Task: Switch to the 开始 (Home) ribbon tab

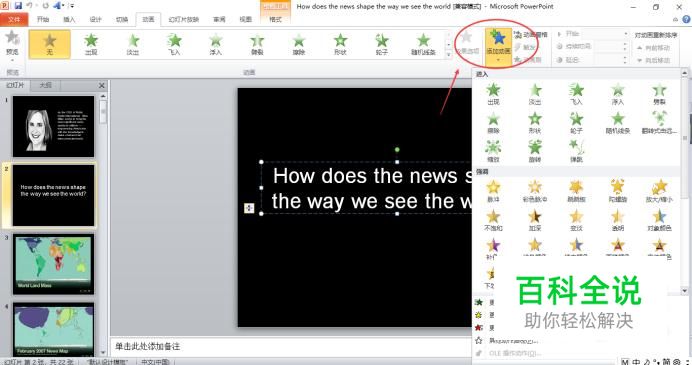Action: coord(43,19)
